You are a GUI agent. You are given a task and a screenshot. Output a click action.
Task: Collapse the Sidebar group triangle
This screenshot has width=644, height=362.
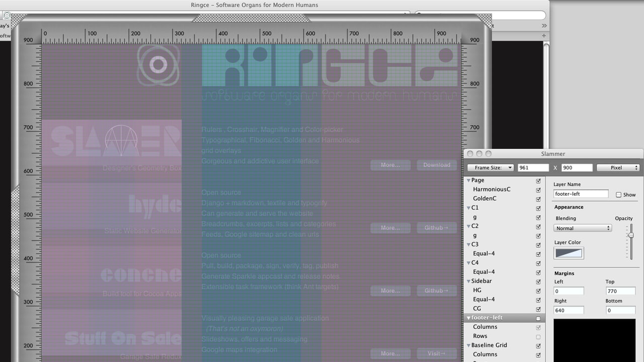468,282
